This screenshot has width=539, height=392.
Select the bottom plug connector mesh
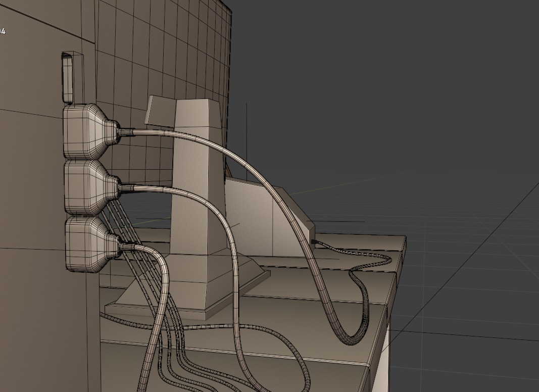click(92, 243)
